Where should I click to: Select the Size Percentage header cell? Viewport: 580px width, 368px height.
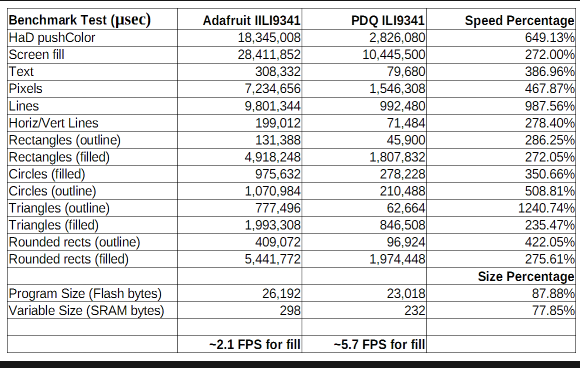(501, 276)
